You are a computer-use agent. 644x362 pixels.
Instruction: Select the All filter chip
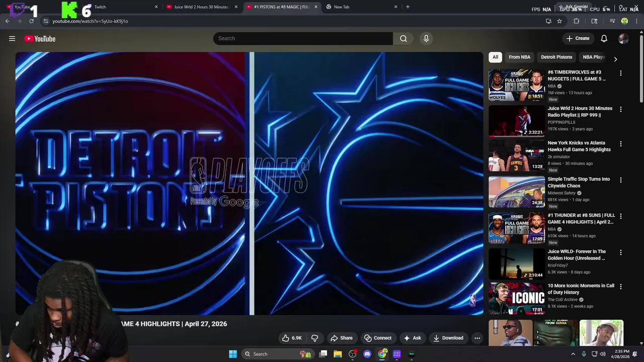495,57
